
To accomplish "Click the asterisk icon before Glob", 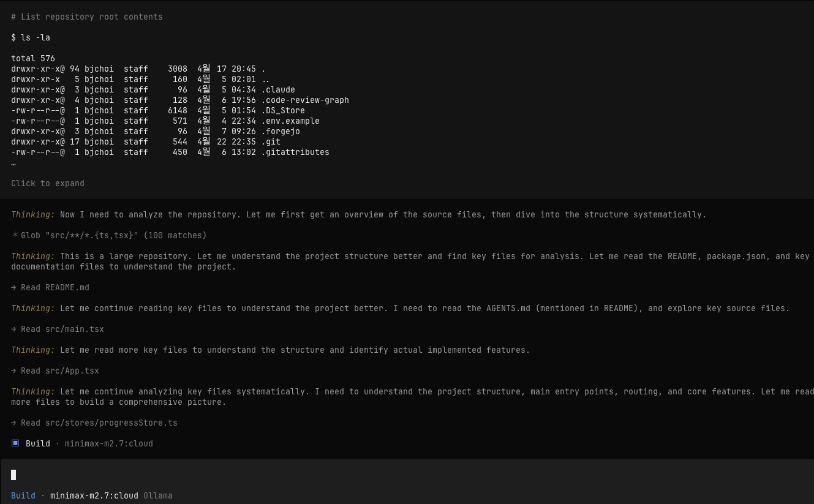I will coord(15,235).
